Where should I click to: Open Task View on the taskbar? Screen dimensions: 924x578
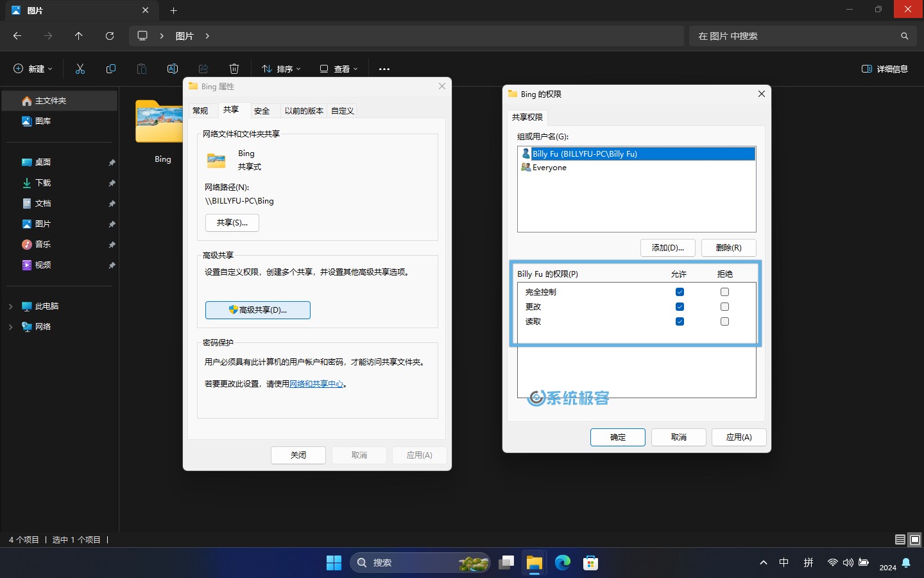506,563
